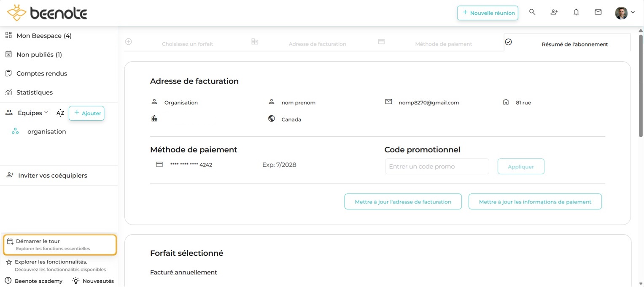This screenshot has height=287, width=644.
Task: Click the Beenote academy help icon
Action: click(8, 281)
